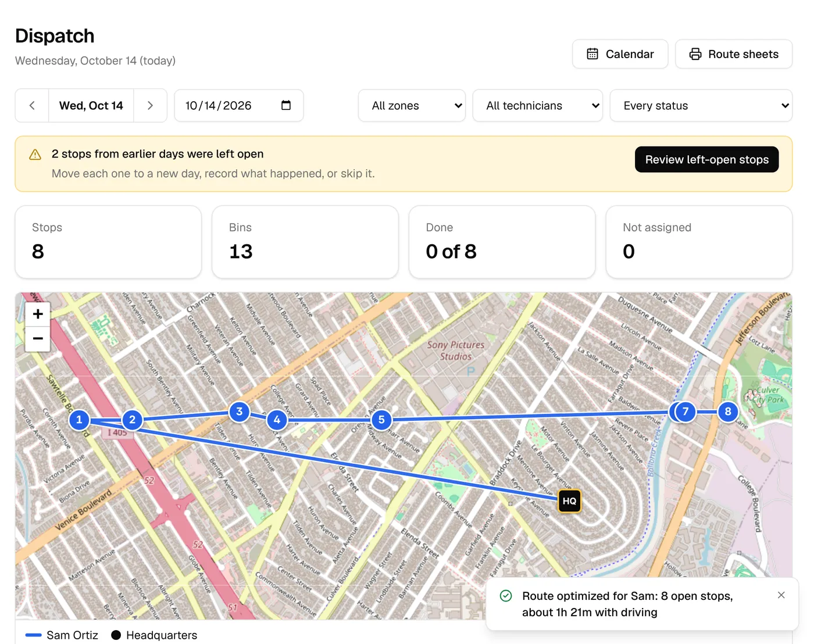Open the date picker calendar icon
This screenshot has height=644, width=814.
[x=286, y=105]
